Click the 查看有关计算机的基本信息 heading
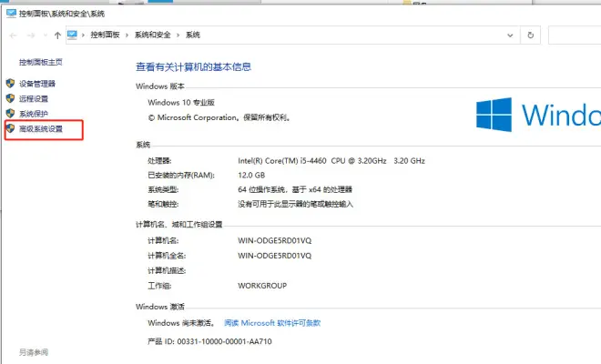This screenshot has height=364, width=601. (x=194, y=67)
